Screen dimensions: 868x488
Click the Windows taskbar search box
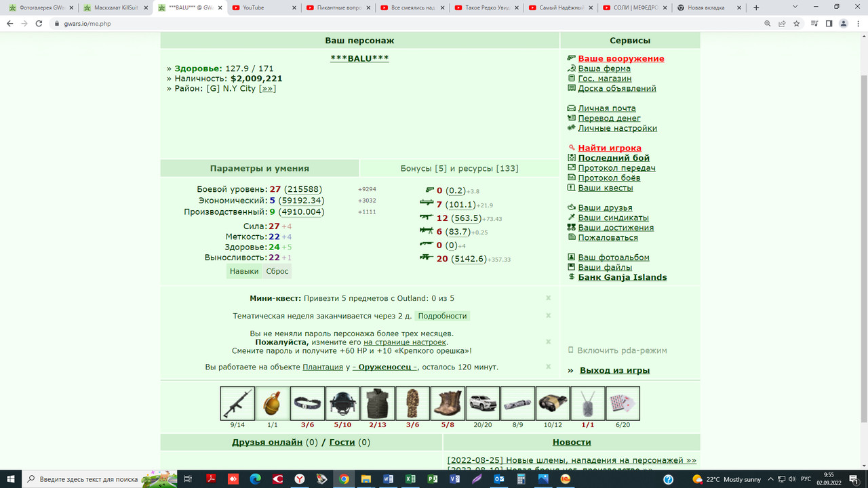[x=100, y=479]
